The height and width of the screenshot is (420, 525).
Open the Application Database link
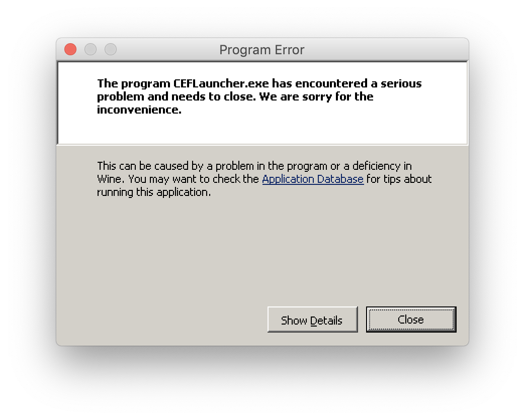point(313,179)
